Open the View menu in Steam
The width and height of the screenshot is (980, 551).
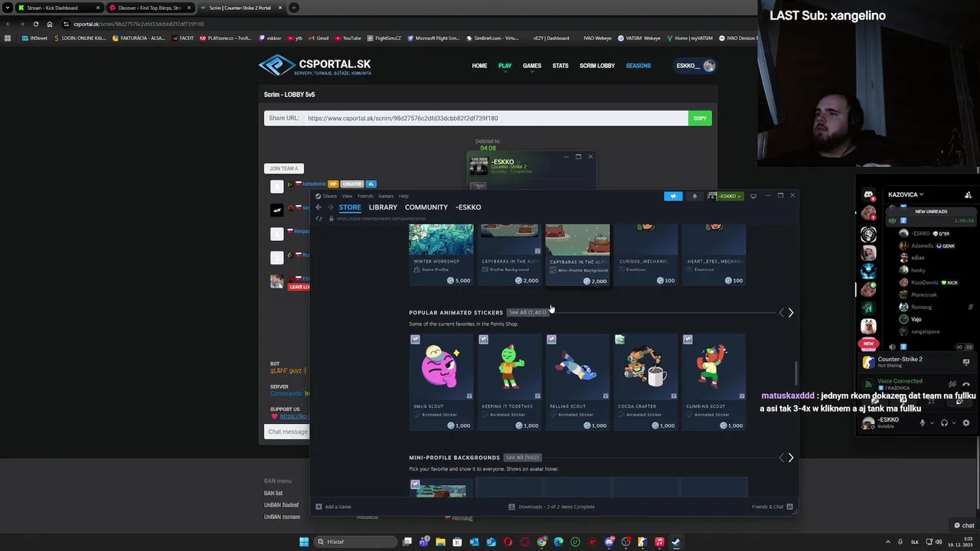click(x=347, y=196)
